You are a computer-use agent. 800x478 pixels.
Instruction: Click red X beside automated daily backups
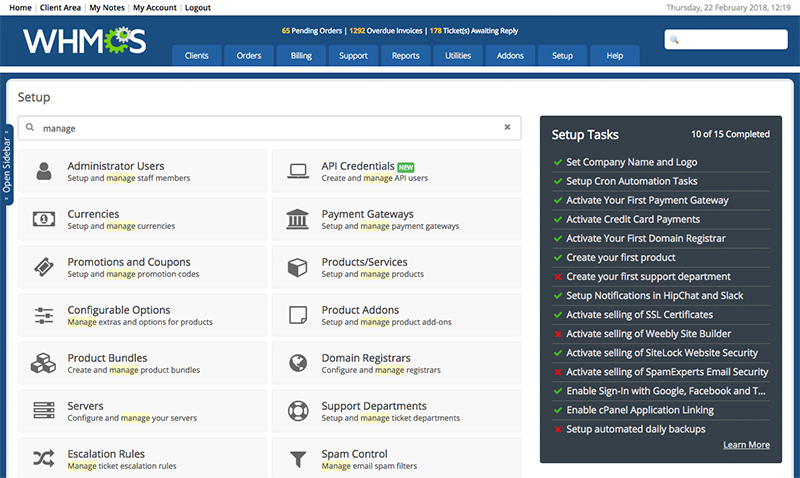coord(558,429)
